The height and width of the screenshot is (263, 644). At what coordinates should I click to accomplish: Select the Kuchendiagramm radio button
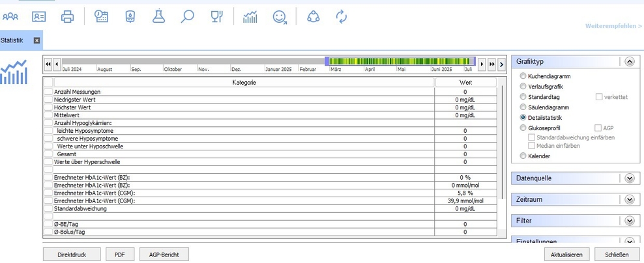point(523,76)
